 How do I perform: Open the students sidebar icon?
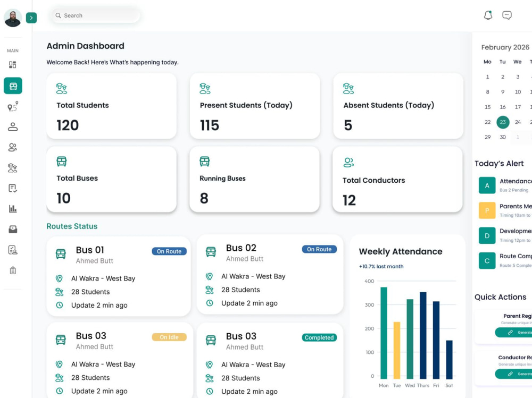(13, 168)
